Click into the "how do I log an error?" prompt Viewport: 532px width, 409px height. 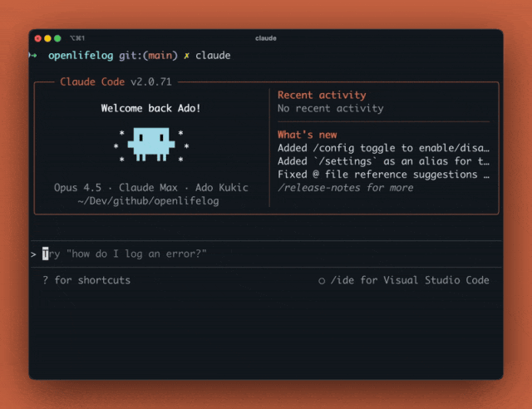pyautogui.click(x=125, y=254)
